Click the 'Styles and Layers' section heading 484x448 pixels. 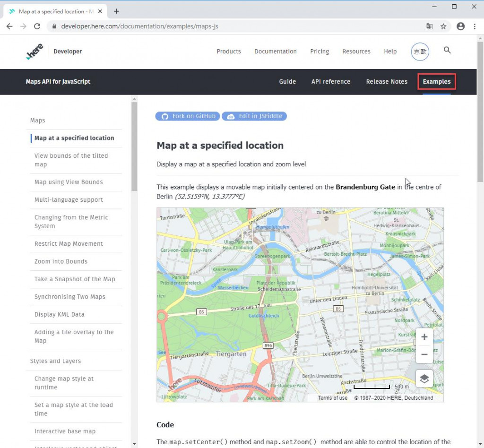[x=55, y=361]
